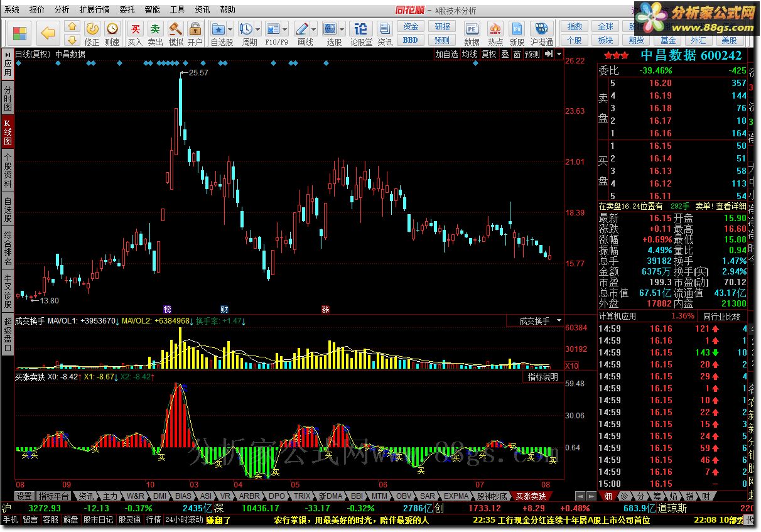Click the 24小时滚动 status item
Image resolution: width=761 pixels, height=532 pixels.
[184, 520]
